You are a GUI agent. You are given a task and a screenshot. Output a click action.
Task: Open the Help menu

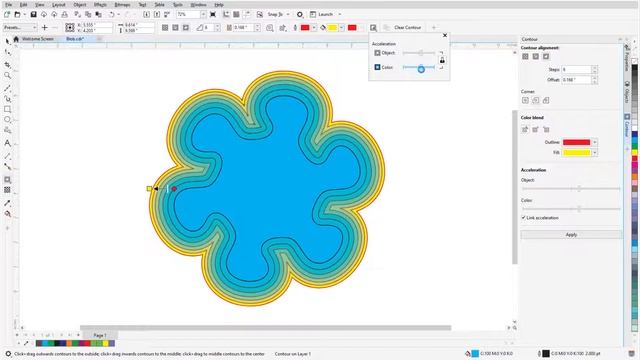click(x=219, y=5)
